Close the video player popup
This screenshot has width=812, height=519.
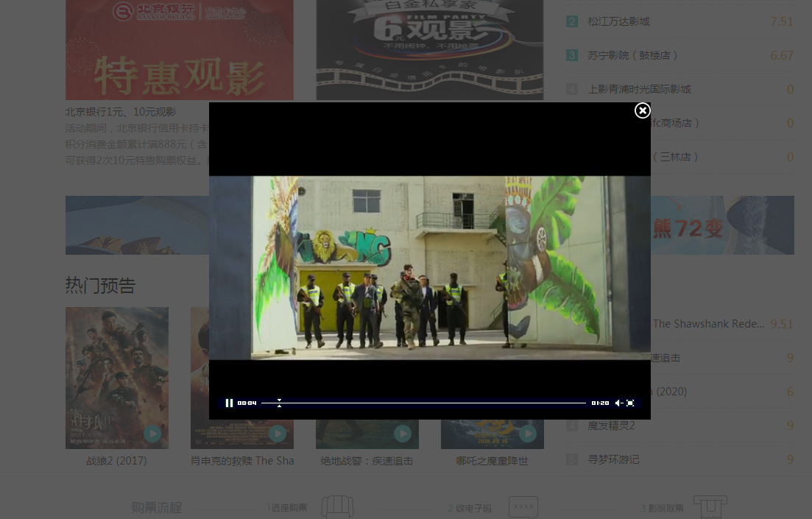pos(642,110)
